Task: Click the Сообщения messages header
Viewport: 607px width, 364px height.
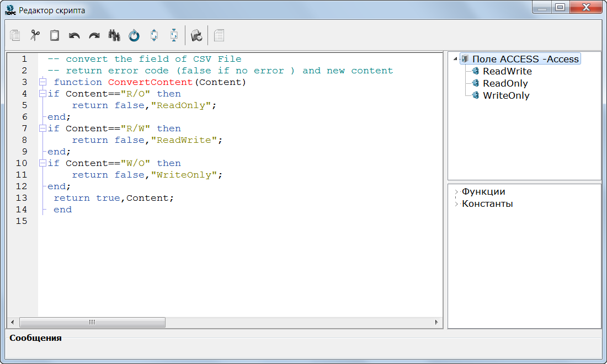Action: [x=36, y=338]
